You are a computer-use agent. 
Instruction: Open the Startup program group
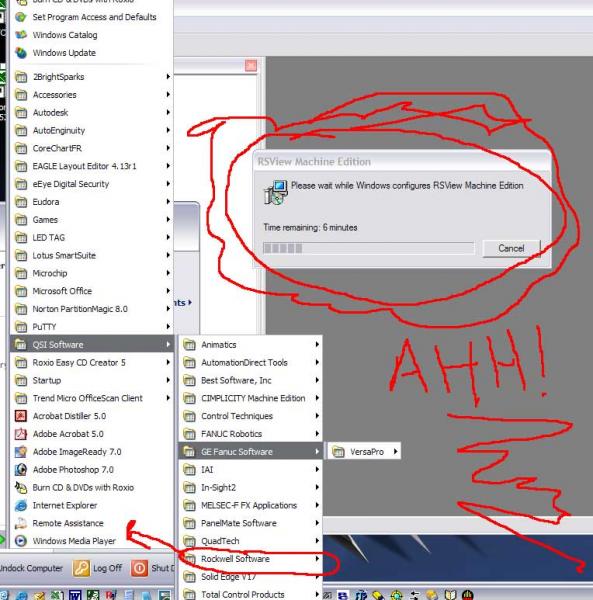[92, 380]
